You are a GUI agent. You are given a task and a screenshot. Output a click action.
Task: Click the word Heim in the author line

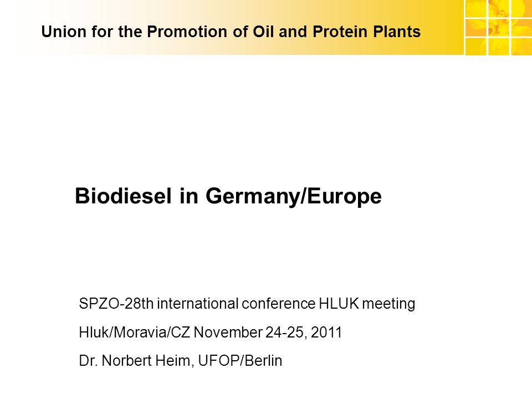173,361
